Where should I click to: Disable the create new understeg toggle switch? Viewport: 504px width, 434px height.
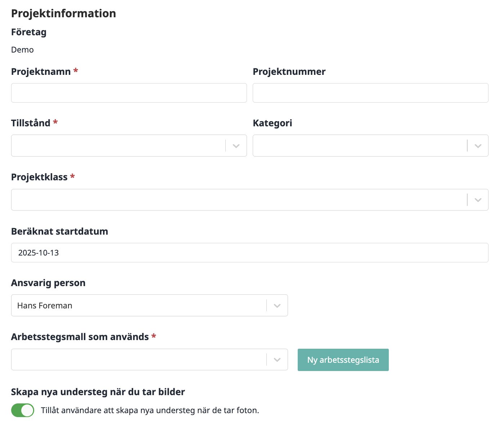tap(23, 410)
